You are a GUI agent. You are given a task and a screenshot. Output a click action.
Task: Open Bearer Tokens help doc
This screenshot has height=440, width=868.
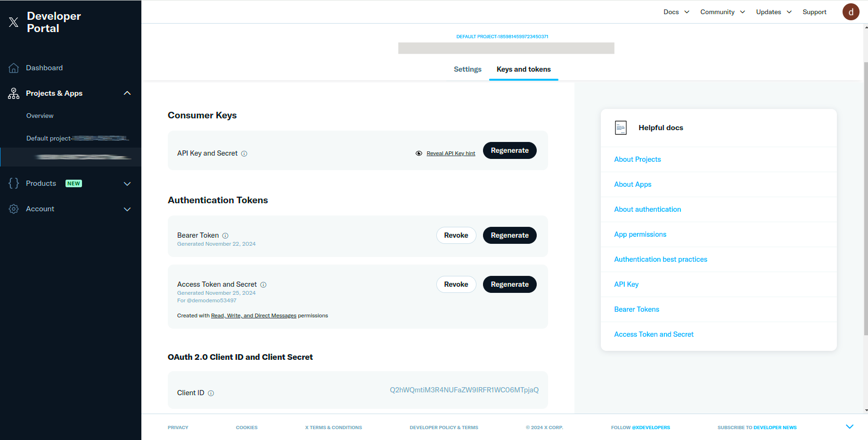point(637,309)
